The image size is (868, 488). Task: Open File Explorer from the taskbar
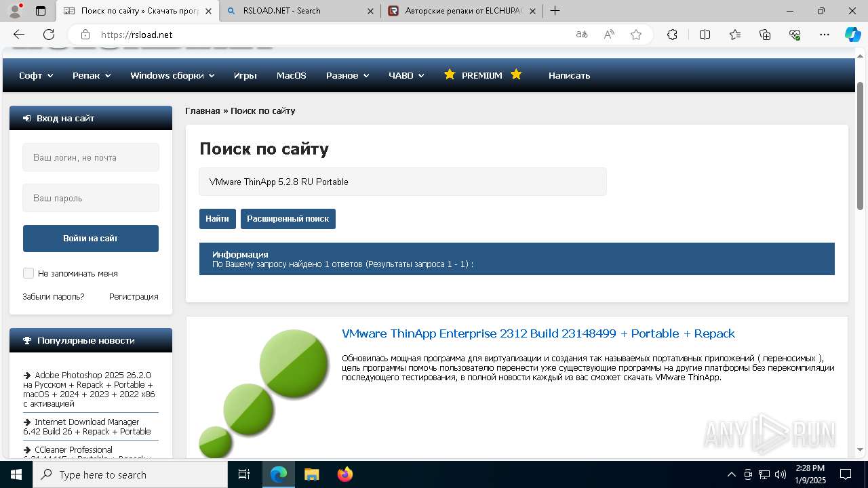311,474
